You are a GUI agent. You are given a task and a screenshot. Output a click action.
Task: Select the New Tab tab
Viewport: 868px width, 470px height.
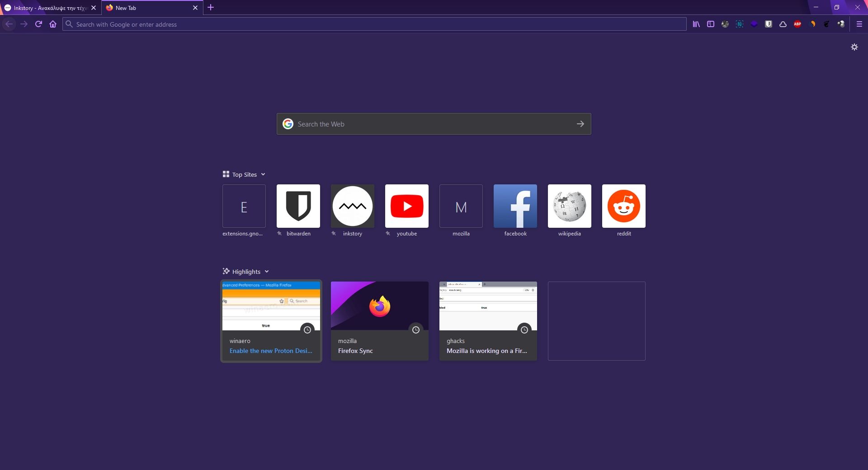coord(145,8)
